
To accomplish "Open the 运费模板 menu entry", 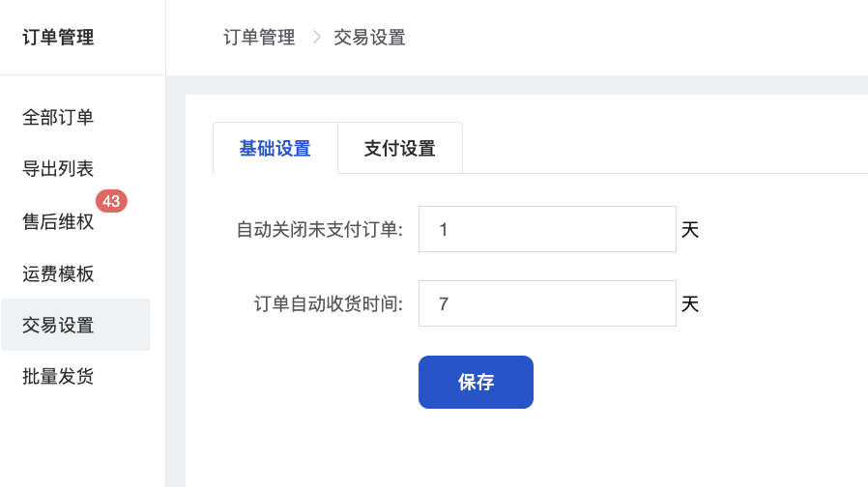I will point(58,273).
